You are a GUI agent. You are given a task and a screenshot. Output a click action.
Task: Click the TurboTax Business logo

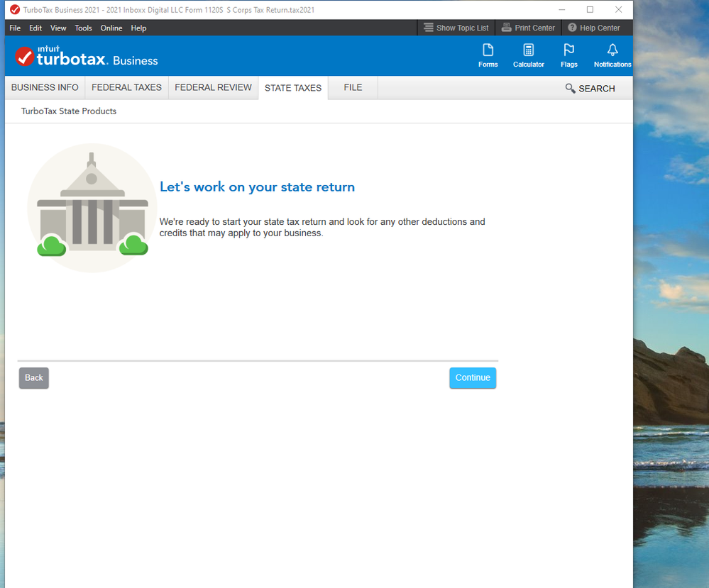point(87,56)
